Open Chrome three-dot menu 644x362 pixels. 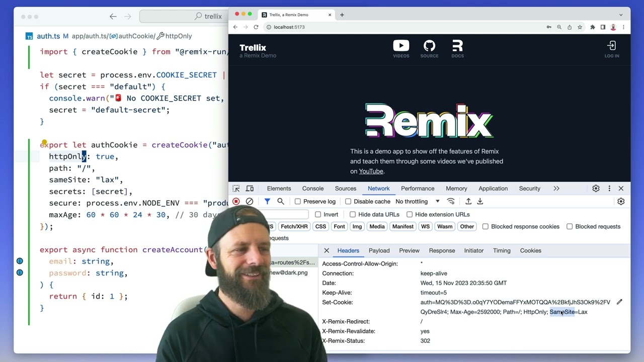pyautogui.click(x=624, y=27)
